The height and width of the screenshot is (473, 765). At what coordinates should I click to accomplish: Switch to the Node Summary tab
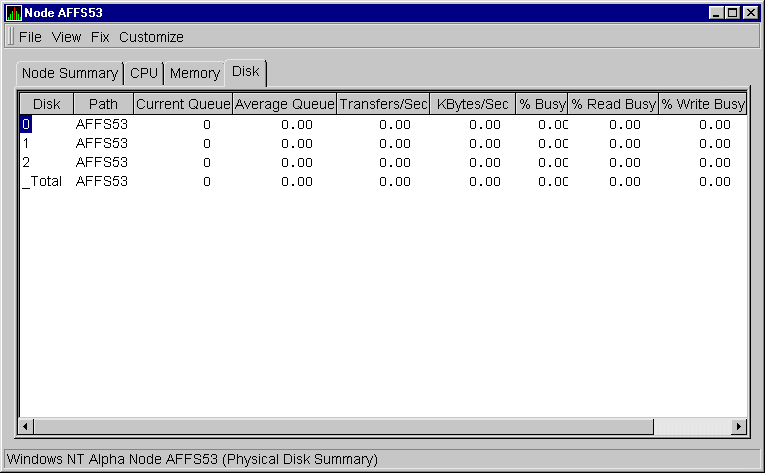click(70, 73)
